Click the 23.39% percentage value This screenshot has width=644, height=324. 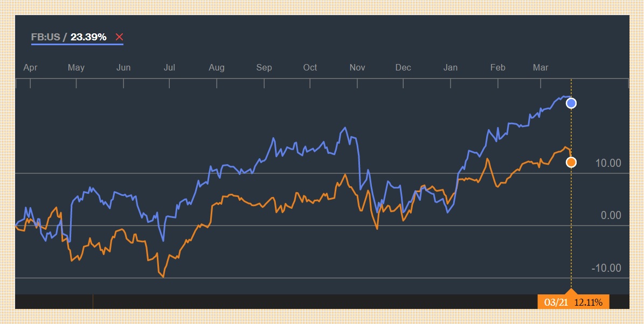(x=88, y=37)
